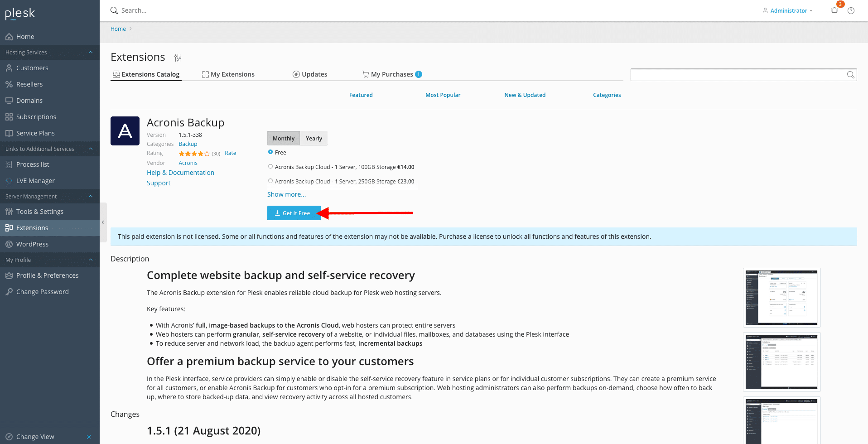Click the star rating of Acronis Backup
The image size is (868, 444).
[x=194, y=154]
